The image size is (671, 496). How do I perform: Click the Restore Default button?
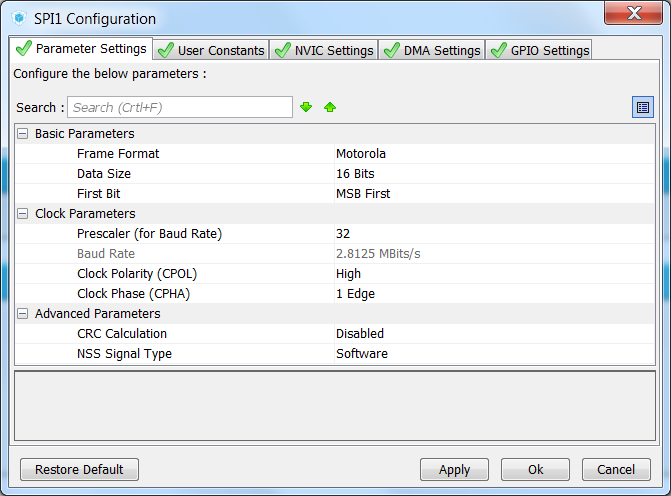click(x=79, y=470)
